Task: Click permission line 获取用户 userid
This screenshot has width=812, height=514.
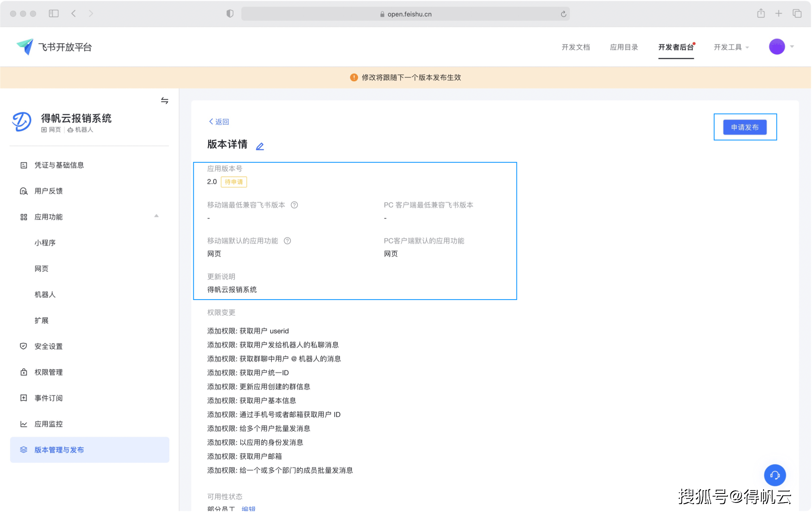Action: coord(248,331)
